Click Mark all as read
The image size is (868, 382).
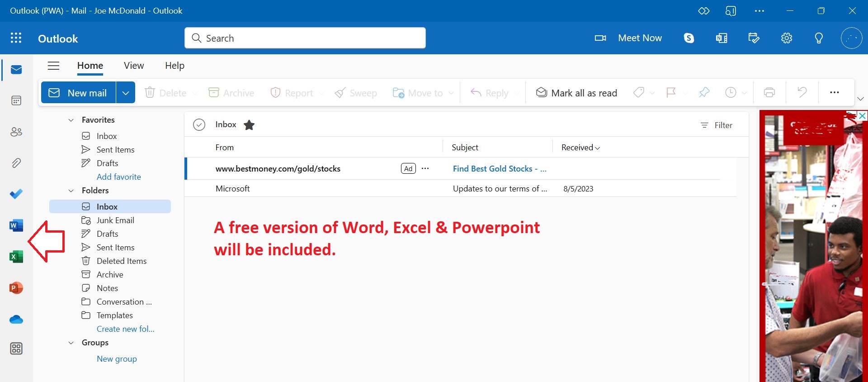(576, 93)
